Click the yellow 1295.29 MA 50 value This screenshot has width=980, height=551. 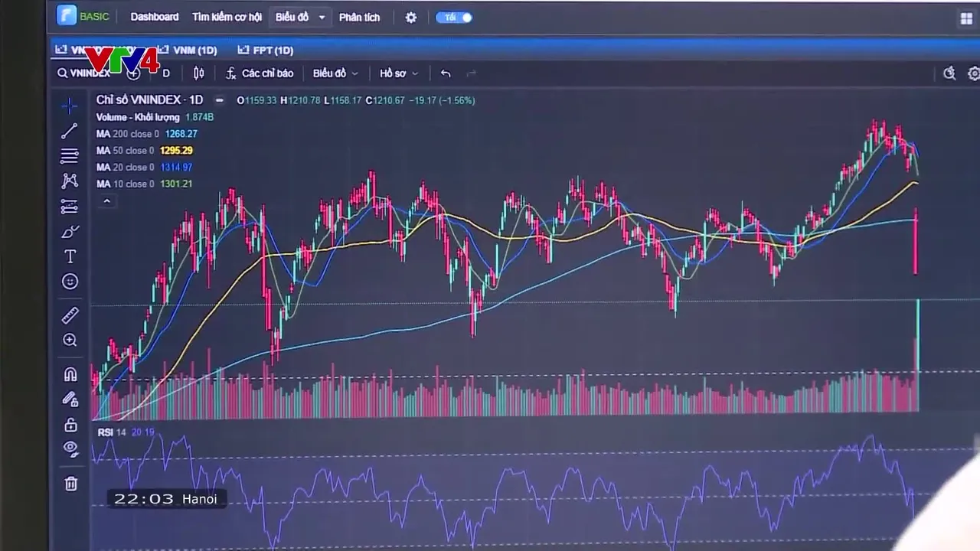tap(176, 151)
